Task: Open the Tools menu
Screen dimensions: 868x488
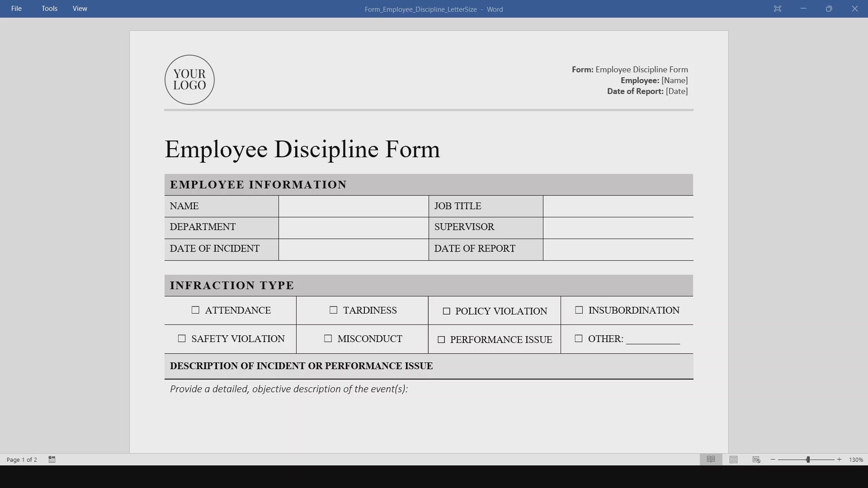Action: pyautogui.click(x=49, y=9)
